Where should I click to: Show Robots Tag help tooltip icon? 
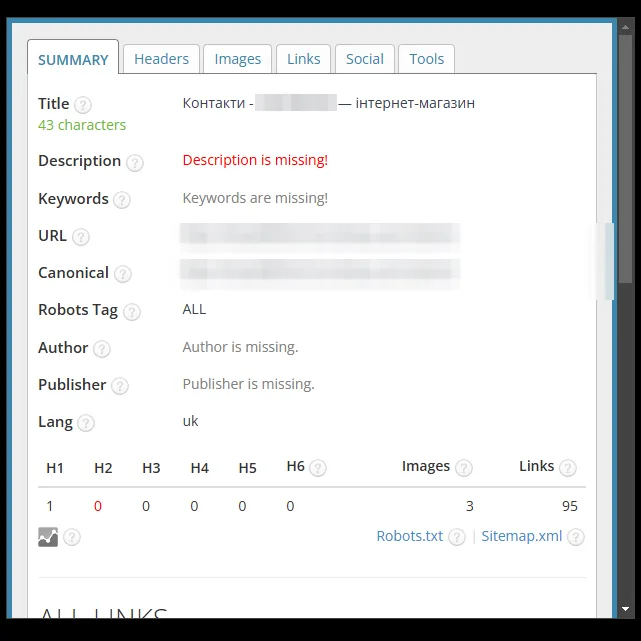click(132, 312)
